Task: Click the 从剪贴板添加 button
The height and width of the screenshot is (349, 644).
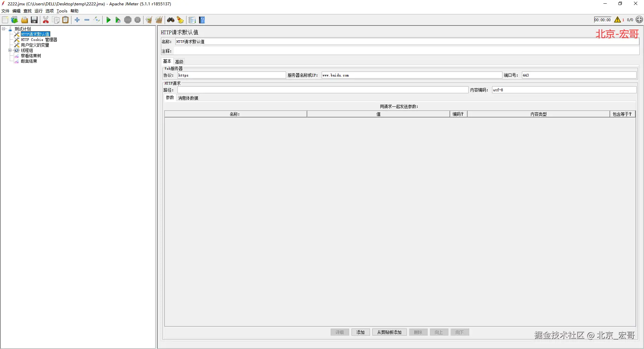Action: pyautogui.click(x=389, y=332)
